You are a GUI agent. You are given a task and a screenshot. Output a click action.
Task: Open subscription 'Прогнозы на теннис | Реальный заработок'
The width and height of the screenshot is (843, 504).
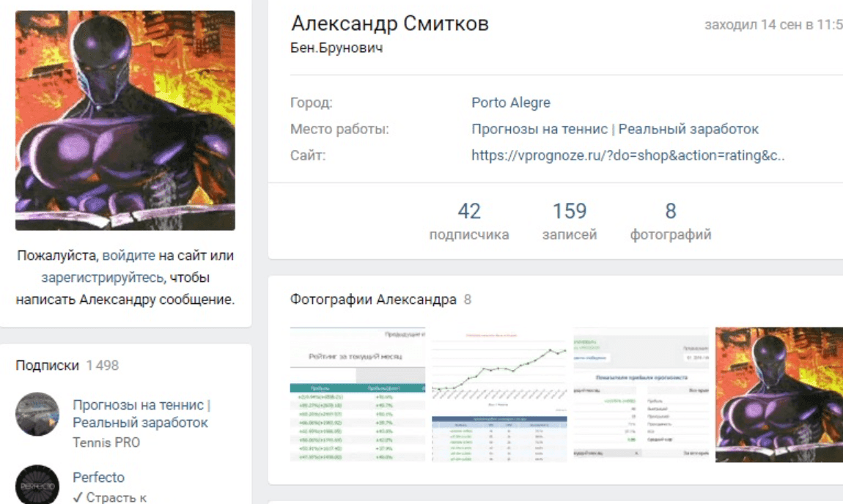[x=141, y=414]
